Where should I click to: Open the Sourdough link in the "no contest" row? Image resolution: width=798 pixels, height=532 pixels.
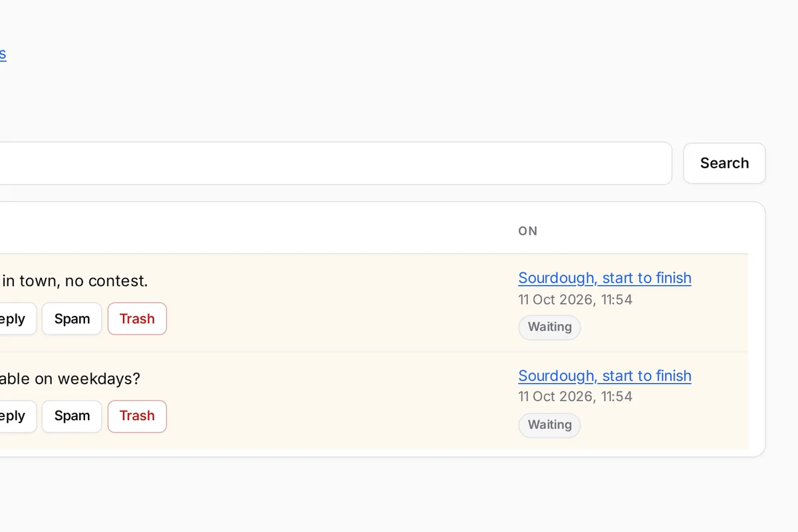[604, 278]
